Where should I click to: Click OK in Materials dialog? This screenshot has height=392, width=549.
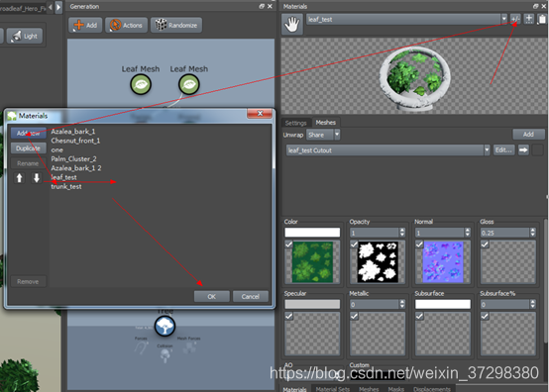(212, 297)
